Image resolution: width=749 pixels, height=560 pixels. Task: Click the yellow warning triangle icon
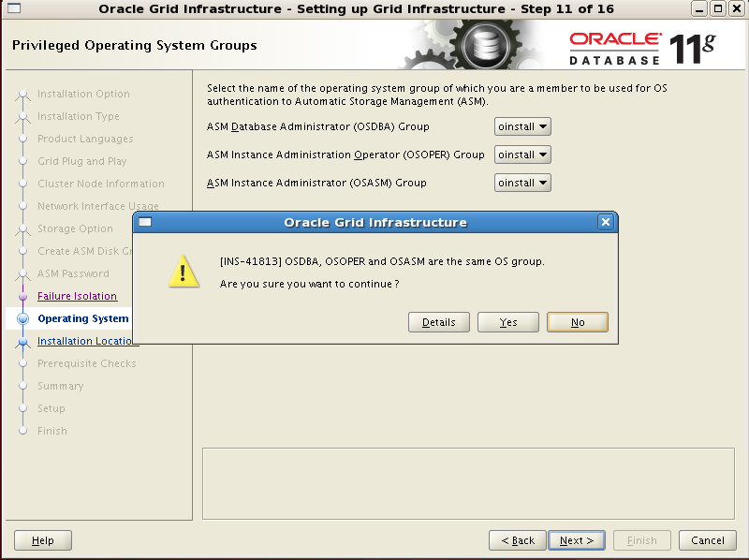[184, 272]
